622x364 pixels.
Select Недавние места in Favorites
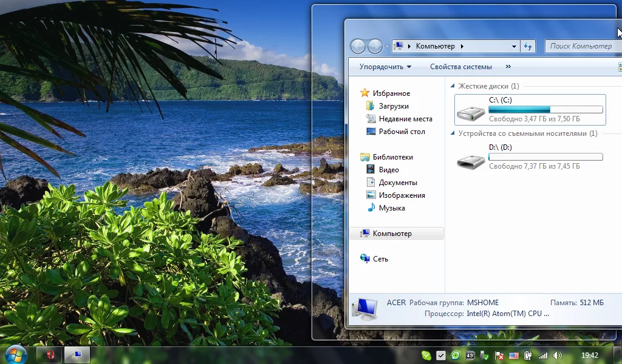coord(405,119)
